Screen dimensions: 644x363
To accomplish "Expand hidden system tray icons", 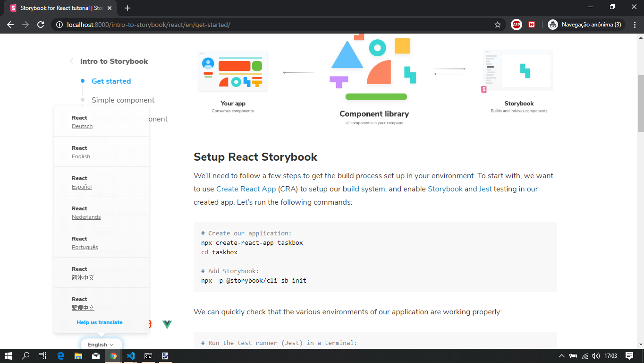I will pyautogui.click(x=561, y=355).
